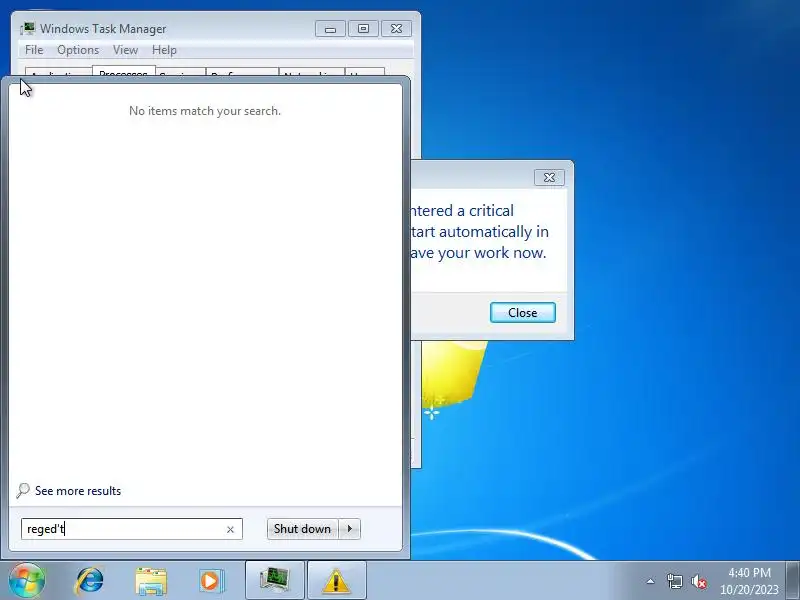Launch Windows Media Player from the taskbar
The width and height of the screenshot is (800, 600).
(x=211, y=581)
